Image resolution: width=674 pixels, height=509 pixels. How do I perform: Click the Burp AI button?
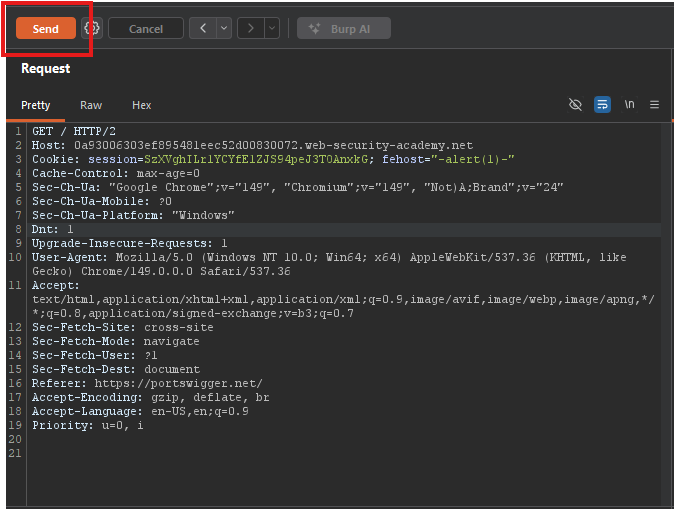click(344, 28)
